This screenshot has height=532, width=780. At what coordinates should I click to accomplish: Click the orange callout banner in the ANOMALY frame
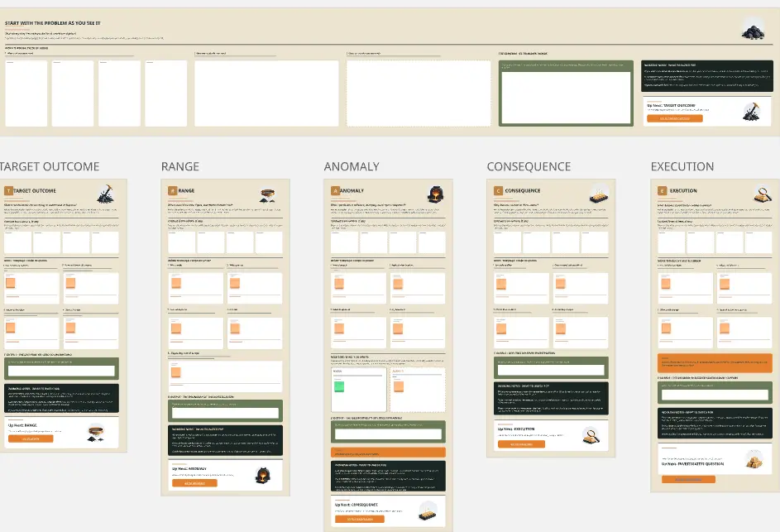pyautogui.click(x=388, y=453)
